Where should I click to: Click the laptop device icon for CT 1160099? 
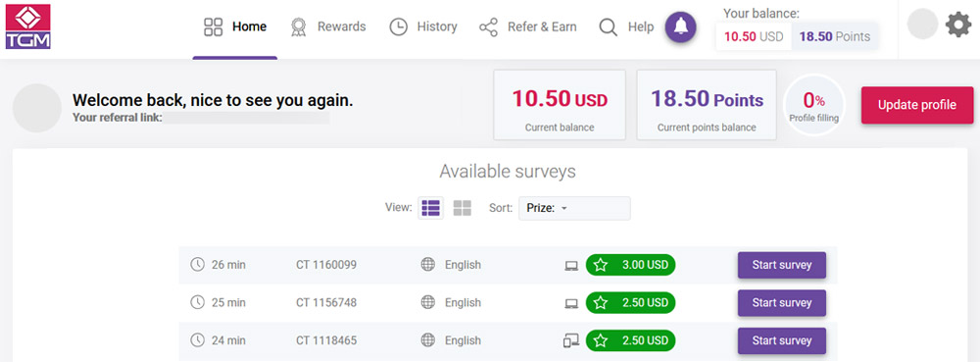571,266
